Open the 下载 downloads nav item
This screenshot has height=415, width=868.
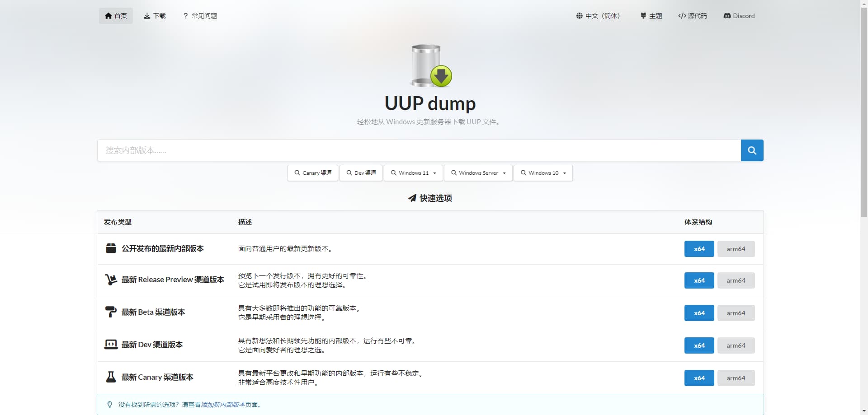pos(155,16)
